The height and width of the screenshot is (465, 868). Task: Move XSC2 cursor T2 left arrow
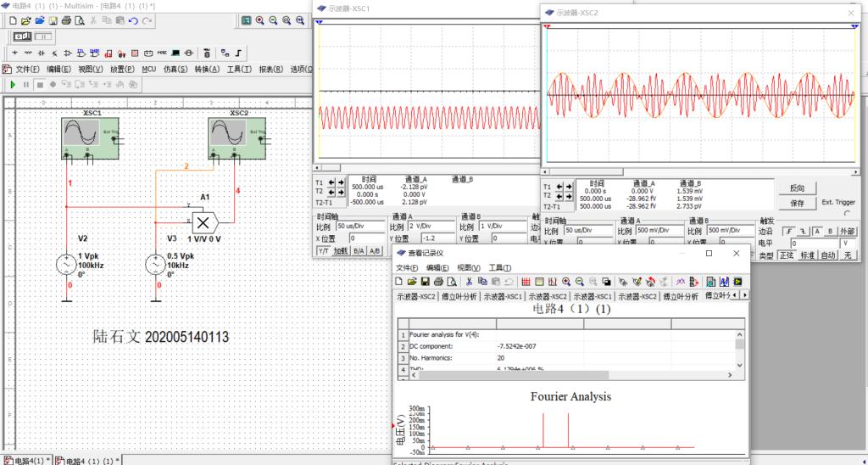(x=559, y=196)
